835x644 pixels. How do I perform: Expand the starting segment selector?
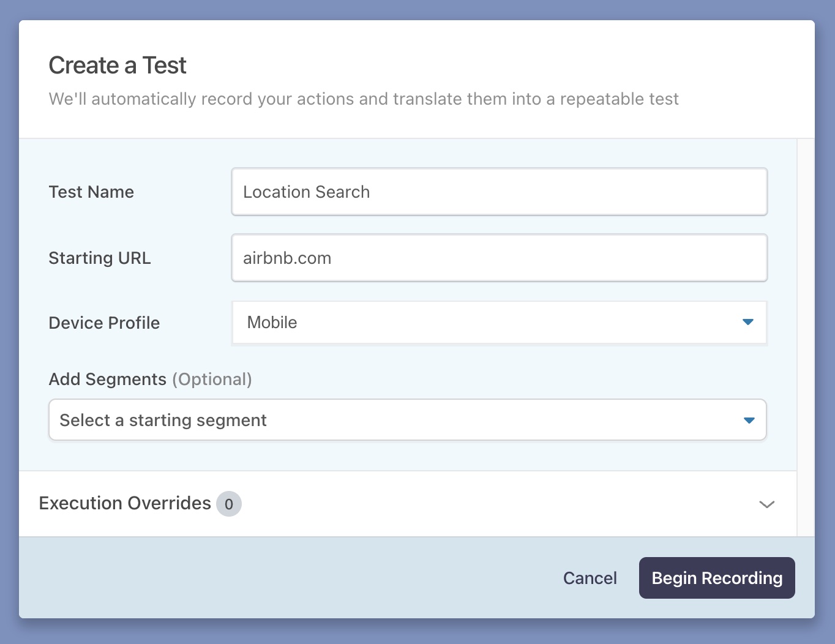(407, 420)
